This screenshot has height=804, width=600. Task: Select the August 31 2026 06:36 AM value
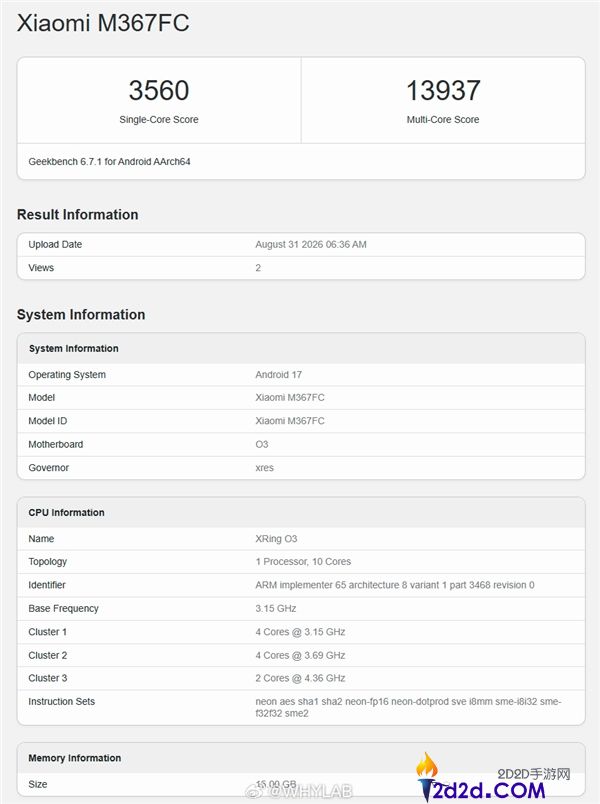click(x=311, y=245)
